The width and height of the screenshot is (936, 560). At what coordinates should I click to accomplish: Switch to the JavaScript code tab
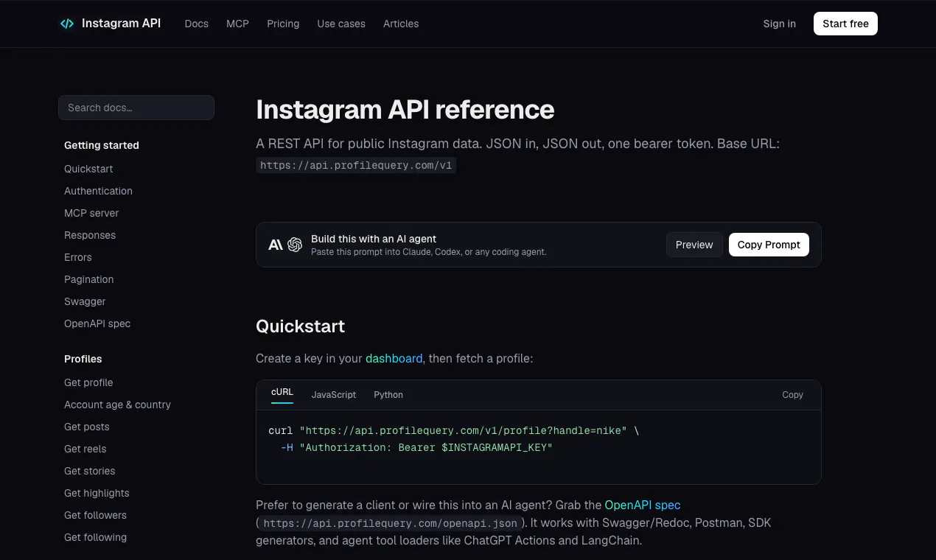point(334,395)
